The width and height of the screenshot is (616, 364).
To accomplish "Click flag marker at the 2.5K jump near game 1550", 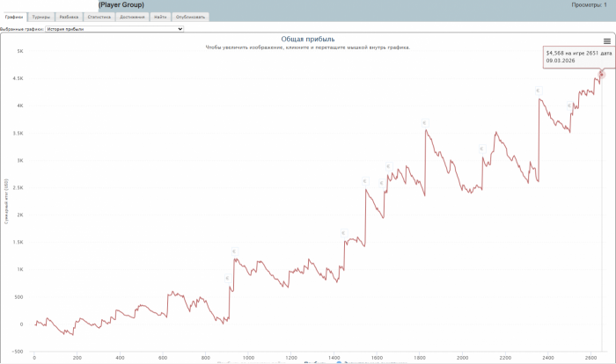I will [365, 181].
